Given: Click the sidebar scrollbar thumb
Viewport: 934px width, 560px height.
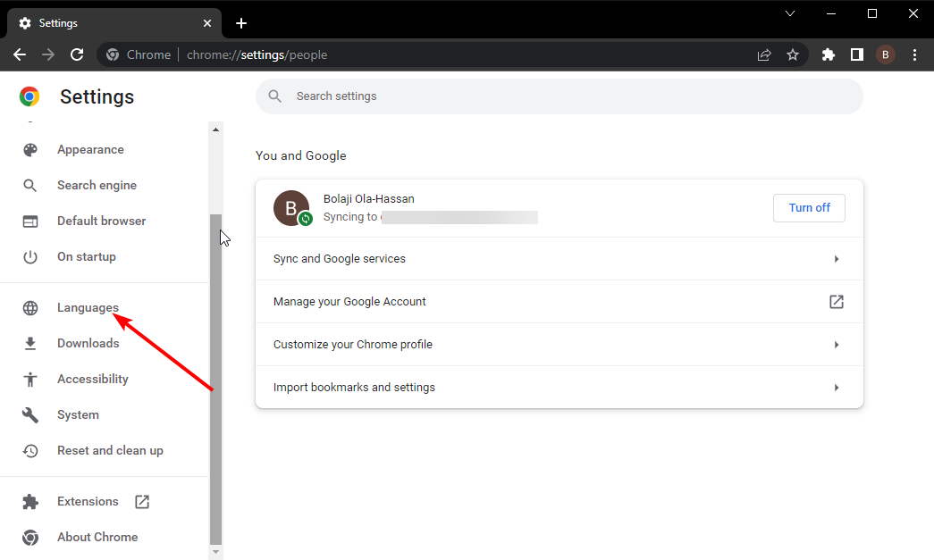Looking at the screenshot, I should tap(215, 380).
